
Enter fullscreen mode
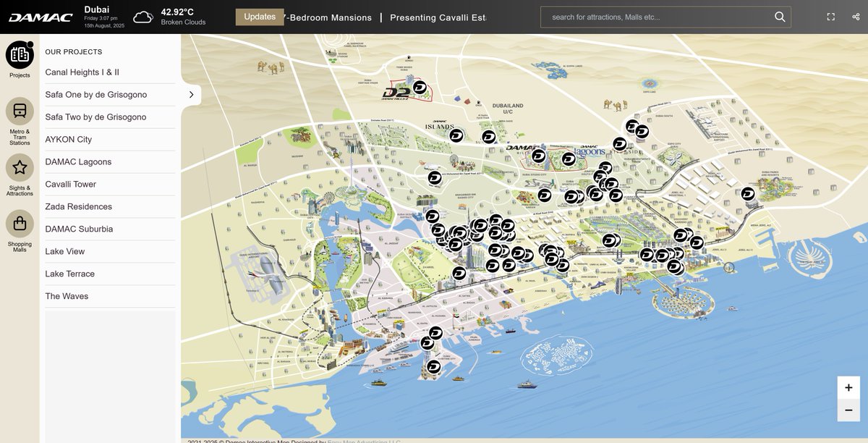(x=831, y=17)
